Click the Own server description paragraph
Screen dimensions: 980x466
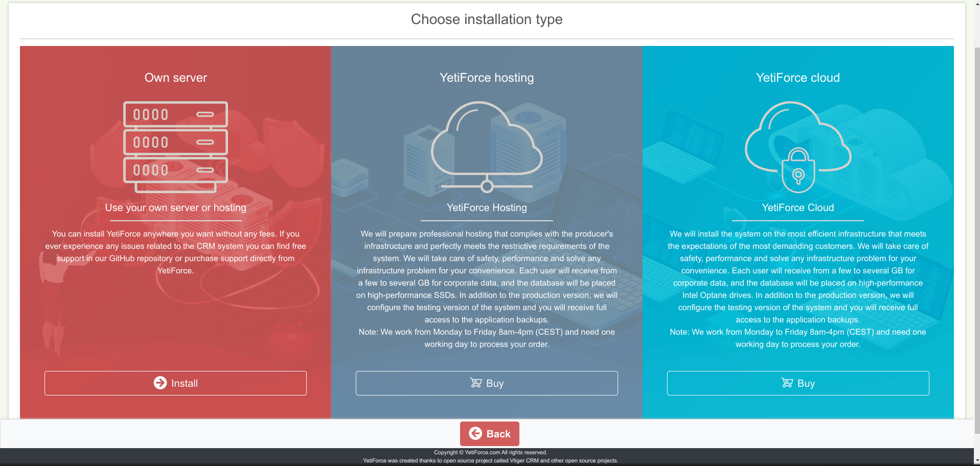pos(175,252)
